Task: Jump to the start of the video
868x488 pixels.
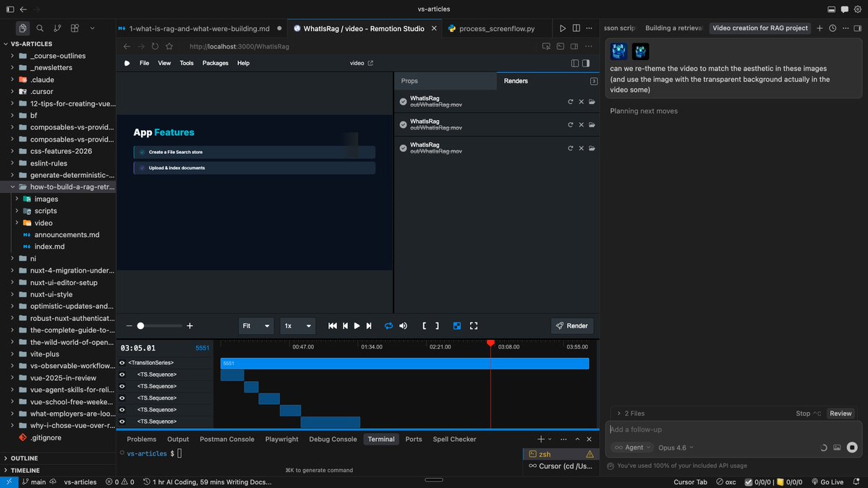Action: point(333,326)
